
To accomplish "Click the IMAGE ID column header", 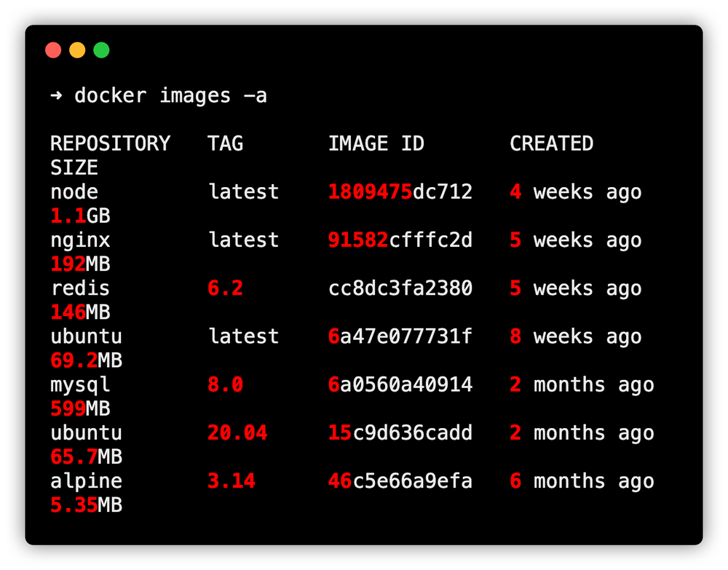I will [376, 143].
